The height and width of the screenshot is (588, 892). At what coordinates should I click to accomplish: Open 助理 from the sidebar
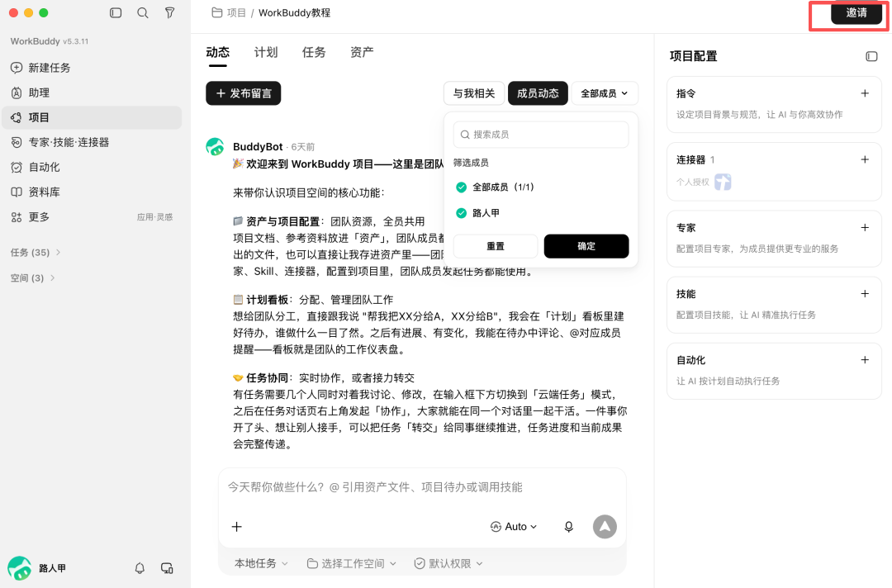point(91,92)
